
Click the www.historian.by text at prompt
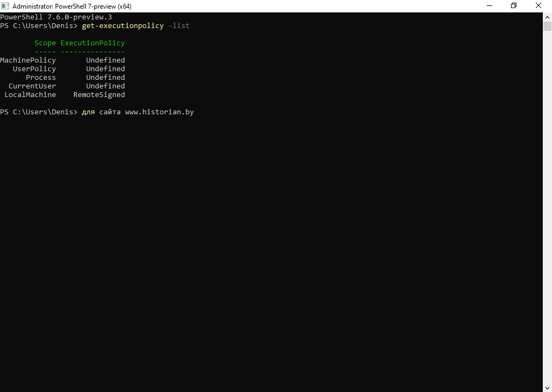tap(160, 112)
